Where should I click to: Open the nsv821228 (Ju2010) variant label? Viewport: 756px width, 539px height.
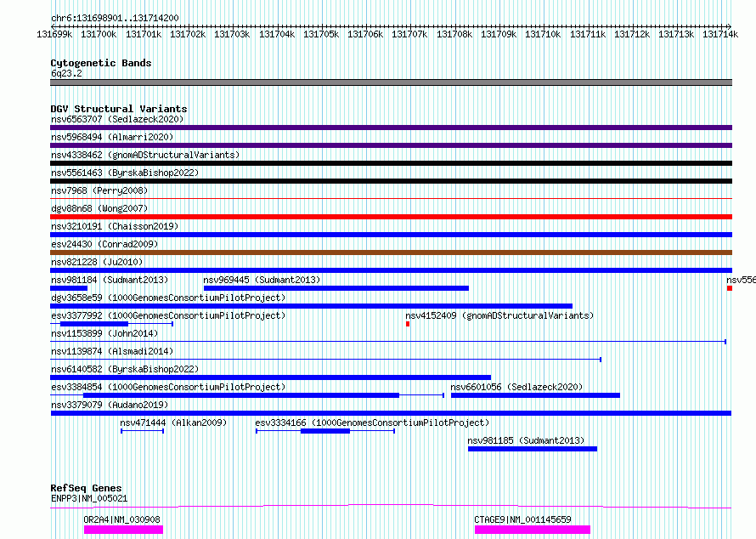point(97,262)
